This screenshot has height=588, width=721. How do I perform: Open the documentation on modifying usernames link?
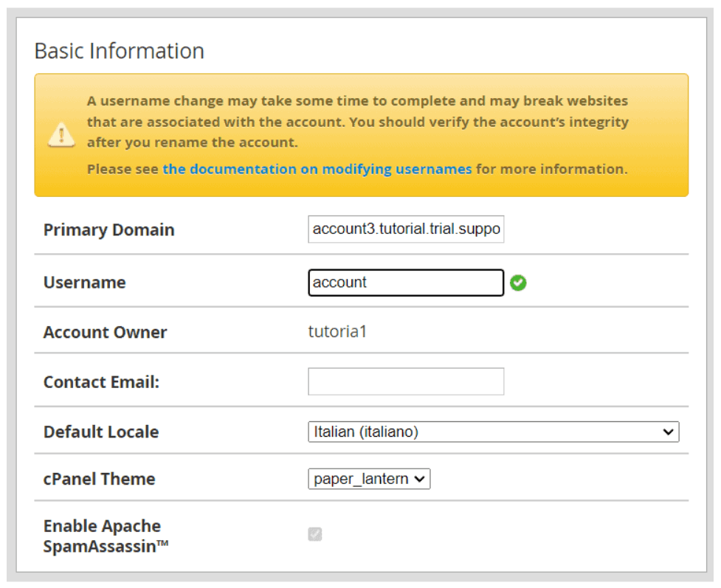(x=317, y=169)
